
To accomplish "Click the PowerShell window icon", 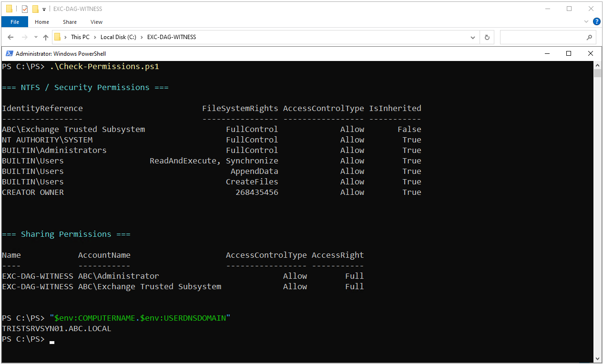I will click(9, 54).
